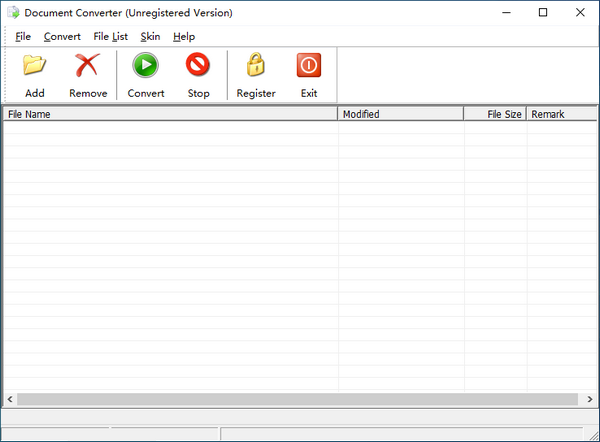Open Register via the padlock icon
Image resolution: width=600 pixels, height=442 pixels.
(256, 66)
